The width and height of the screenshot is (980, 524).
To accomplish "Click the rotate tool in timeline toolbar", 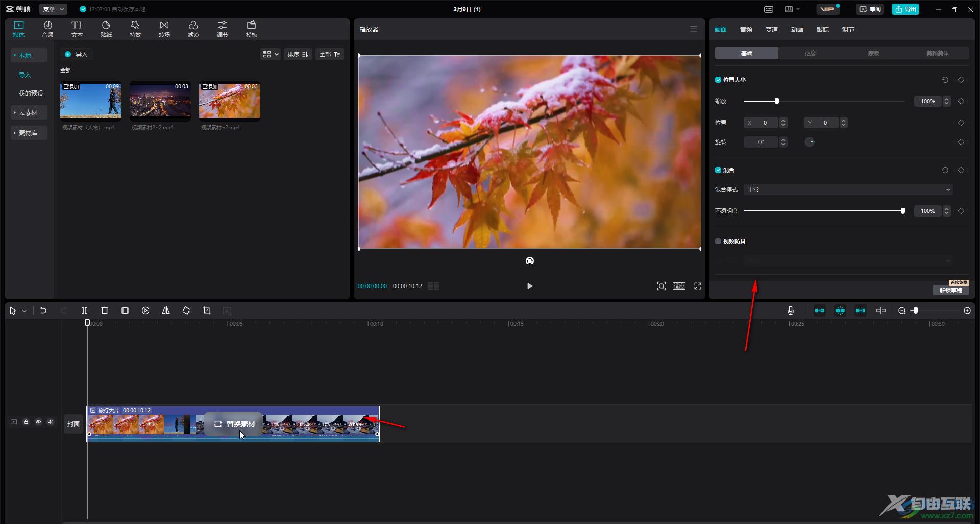I will pos(186,311).
